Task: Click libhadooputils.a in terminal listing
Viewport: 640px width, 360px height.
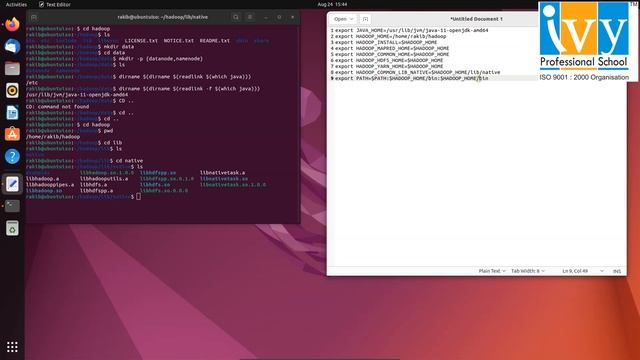Action: (104, 179)
